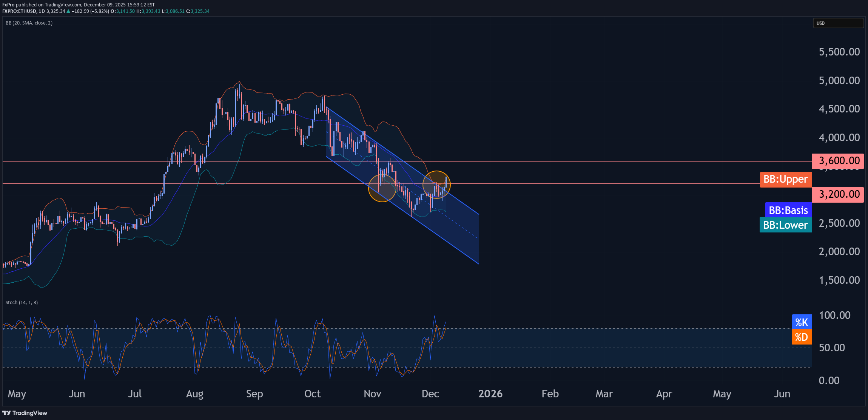Select the BB:Lower indicator label

(x=785, y=225)
